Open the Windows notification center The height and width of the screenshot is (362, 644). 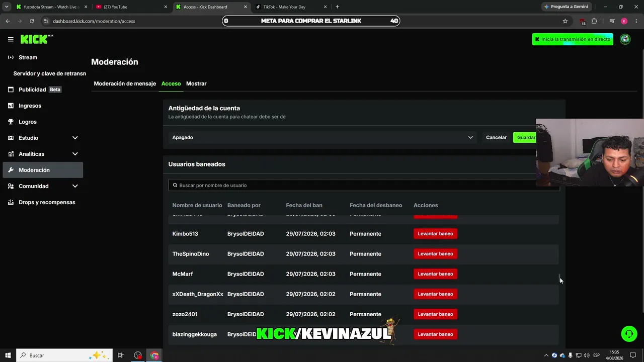[633, 355]
